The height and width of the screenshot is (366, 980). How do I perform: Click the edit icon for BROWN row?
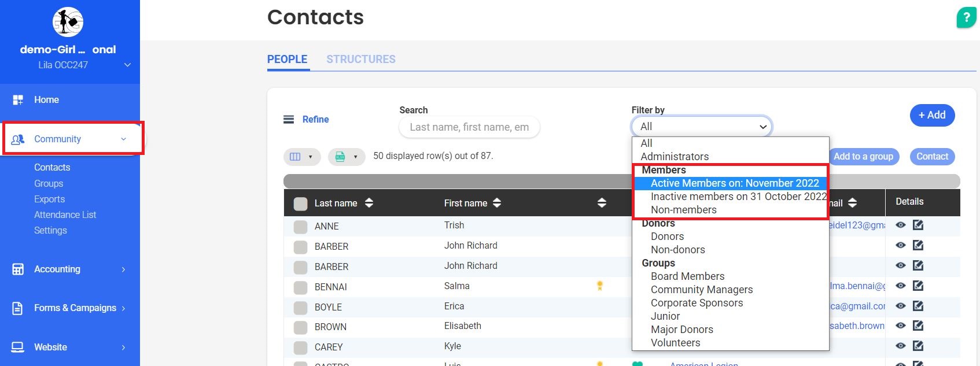point(918,326)
